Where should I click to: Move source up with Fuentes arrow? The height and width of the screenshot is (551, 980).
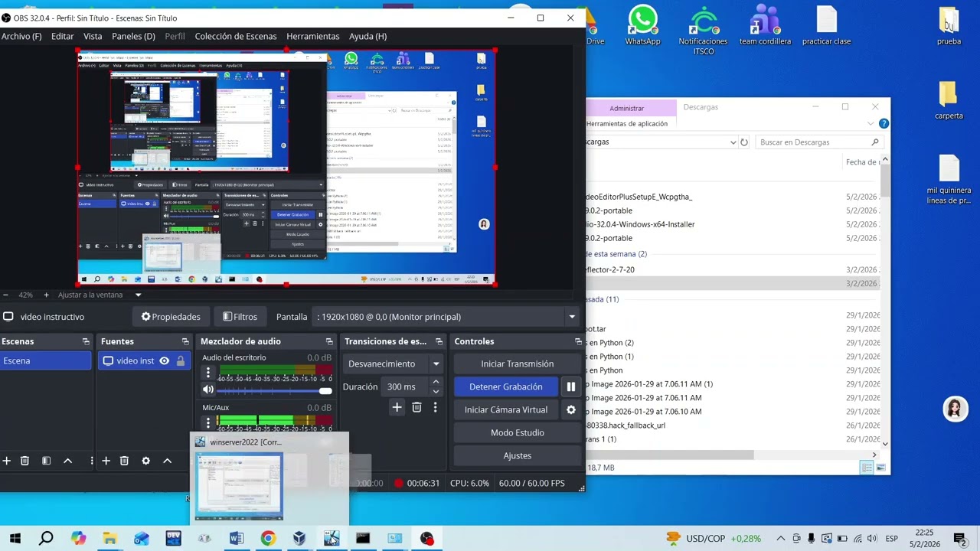[167, 461]
